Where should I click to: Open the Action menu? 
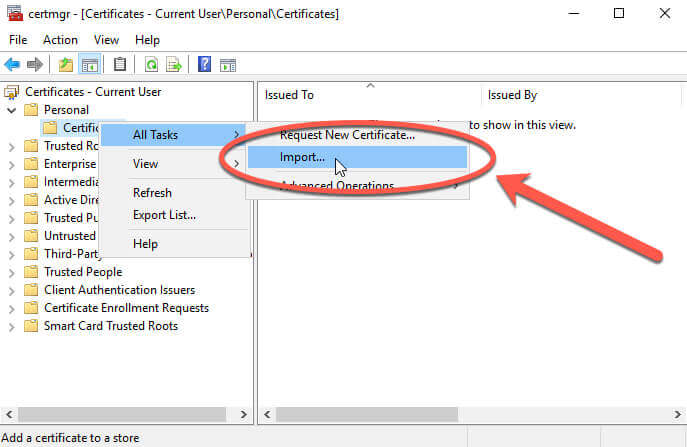coord(60,40)
